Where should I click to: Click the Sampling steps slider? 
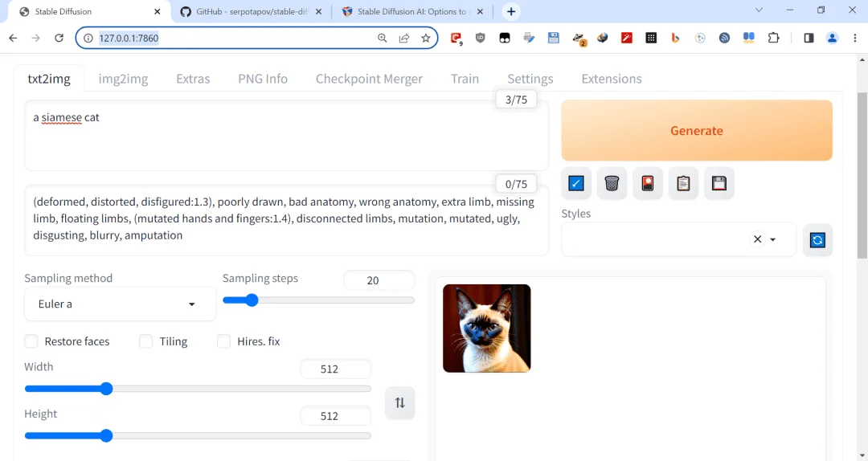tap(318, 300)
